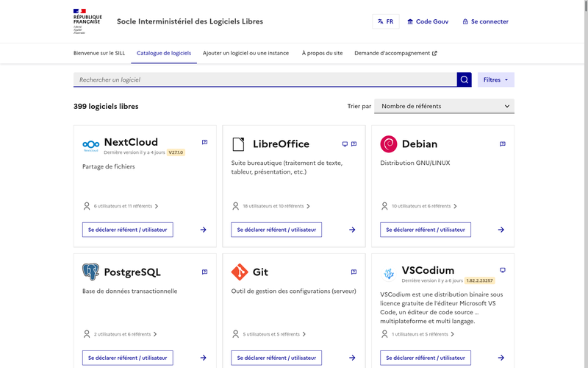Screen dimensions: 588x368
Task: Declare referent/user for VSCodium
Action: 426,358
